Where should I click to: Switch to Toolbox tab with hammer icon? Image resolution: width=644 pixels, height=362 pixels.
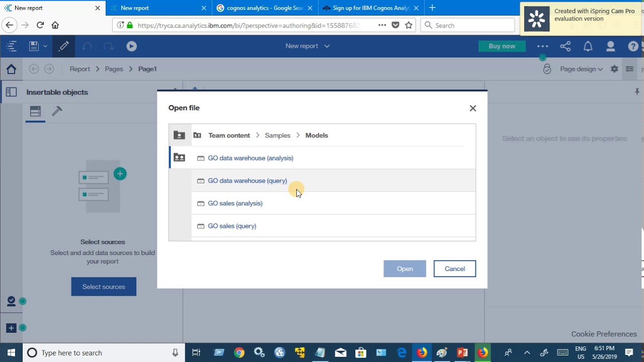tap(57, 111)
